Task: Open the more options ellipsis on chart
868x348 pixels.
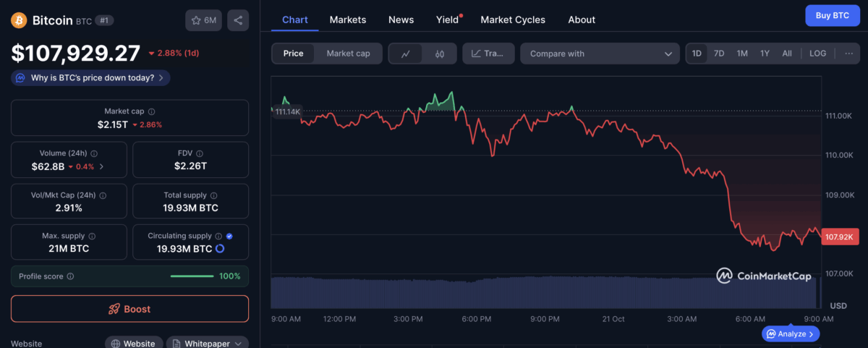Action: [x=848, y=54]
